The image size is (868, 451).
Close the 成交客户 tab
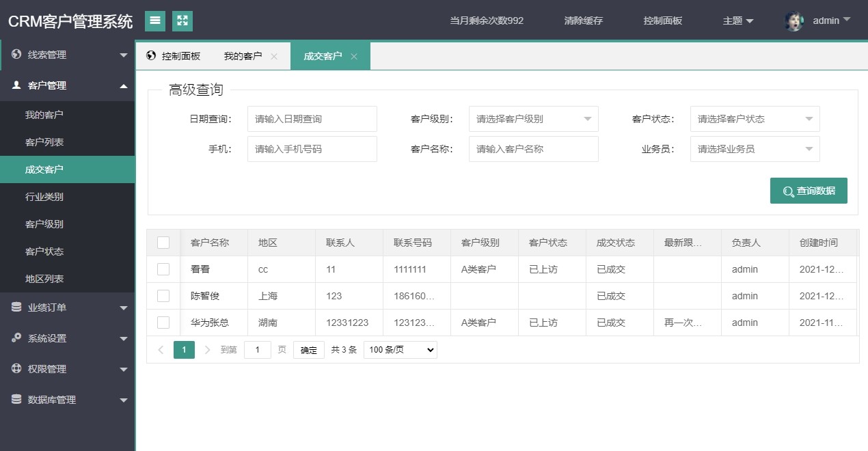354,57
